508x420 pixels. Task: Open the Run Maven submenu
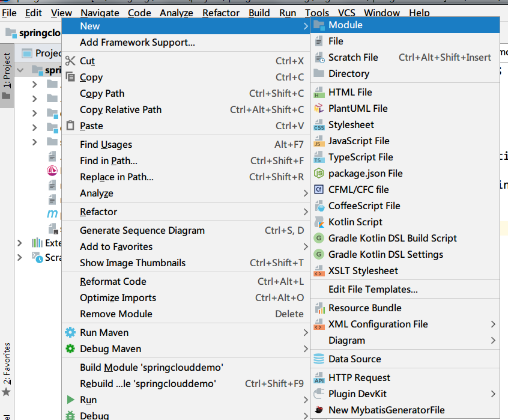click(x=105, y=332)
